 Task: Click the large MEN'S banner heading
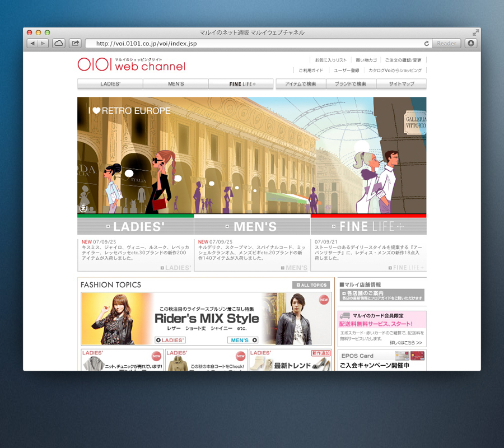252,227
